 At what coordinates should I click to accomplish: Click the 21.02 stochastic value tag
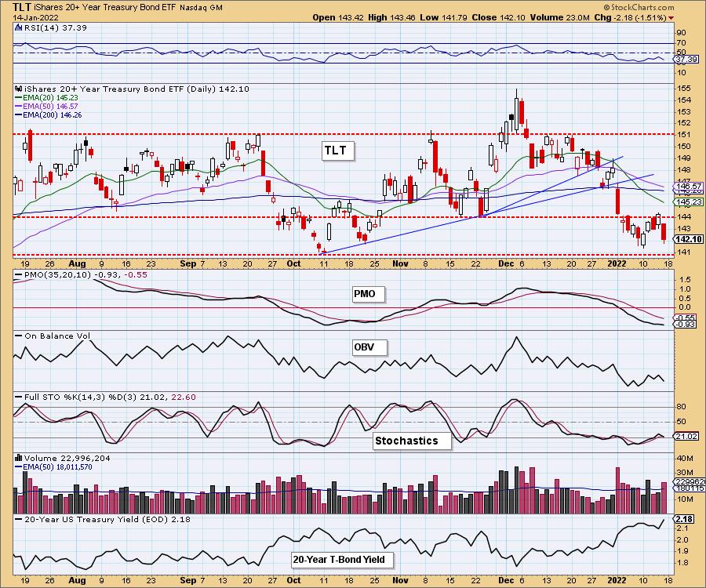pos(686,437)
